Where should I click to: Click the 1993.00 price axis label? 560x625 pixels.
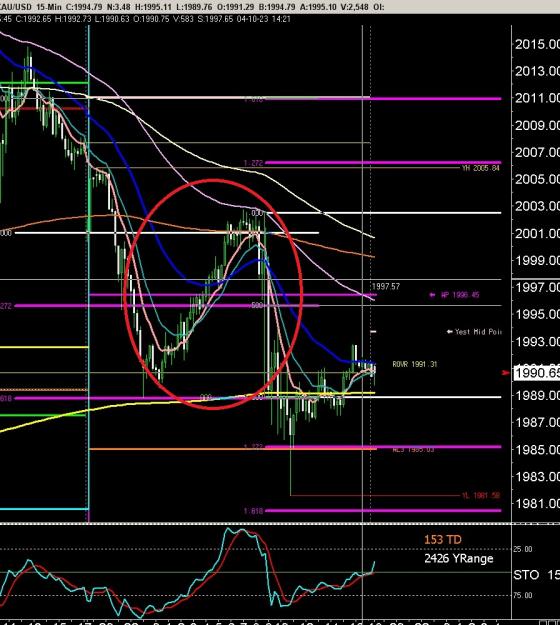point(537,342)
